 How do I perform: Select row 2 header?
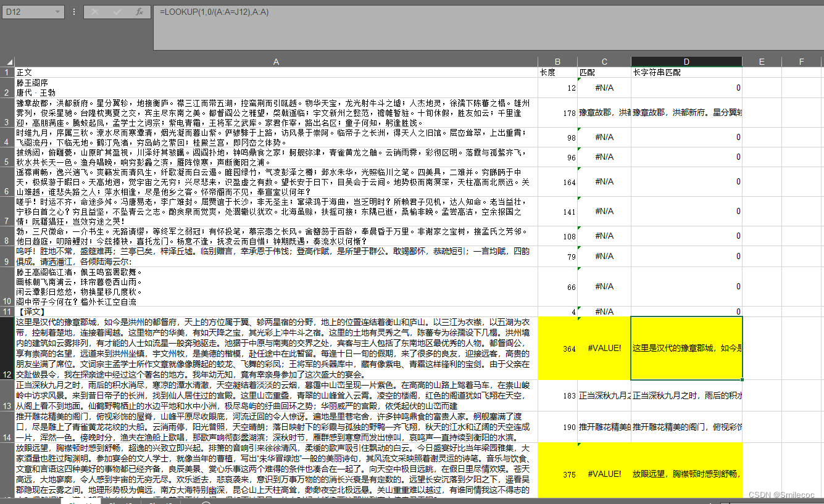[7, 88]
